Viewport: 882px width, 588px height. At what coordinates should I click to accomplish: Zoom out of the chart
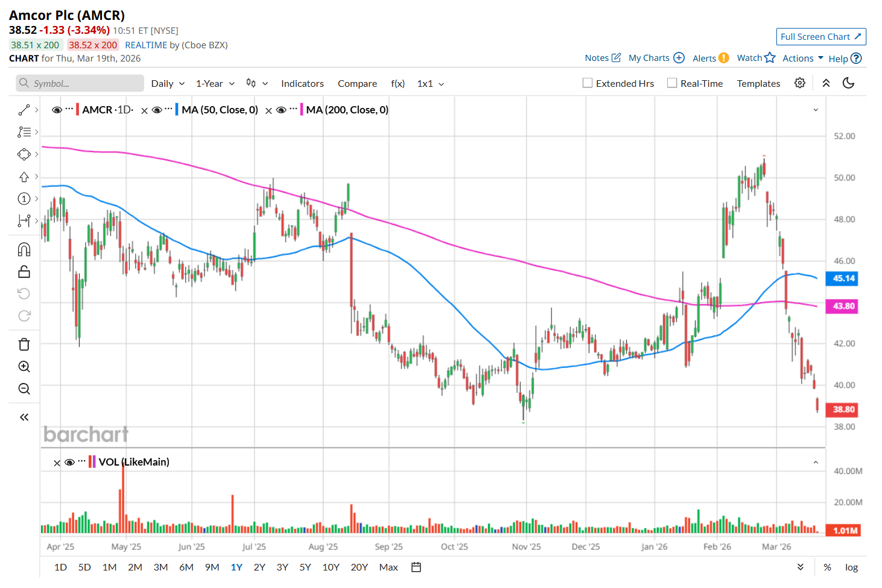point(24,389)
